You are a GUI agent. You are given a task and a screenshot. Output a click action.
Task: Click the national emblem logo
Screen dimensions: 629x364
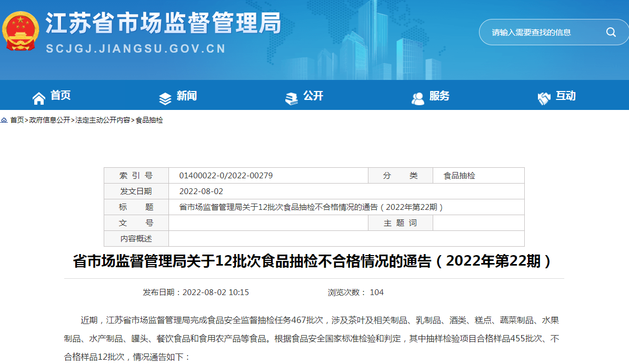pyautogui.click(x=21, y=31)
